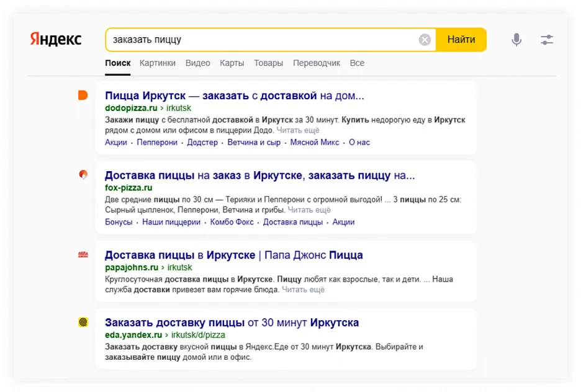Click the Яндекс logo

pos(56,39)
